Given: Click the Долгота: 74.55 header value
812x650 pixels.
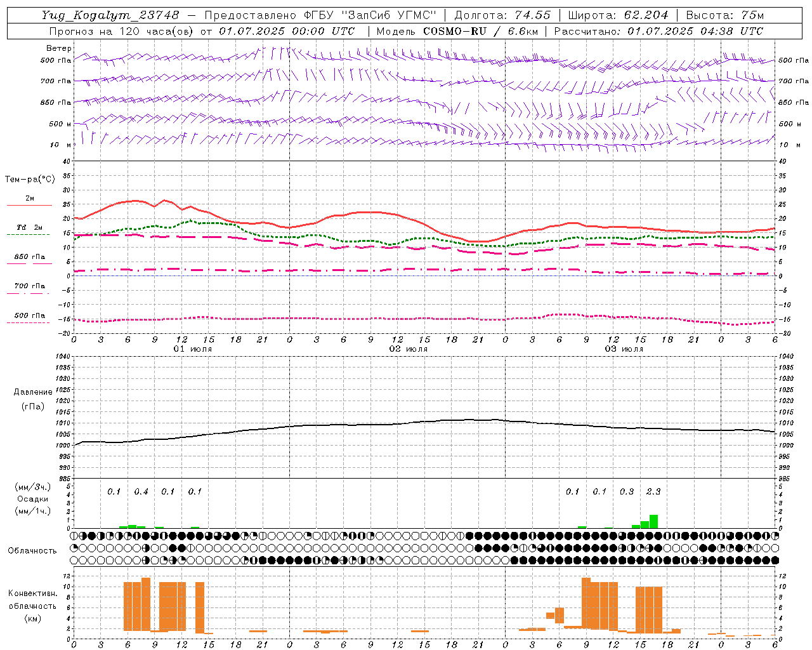Looking at the screenshot, I should point(502,15).
